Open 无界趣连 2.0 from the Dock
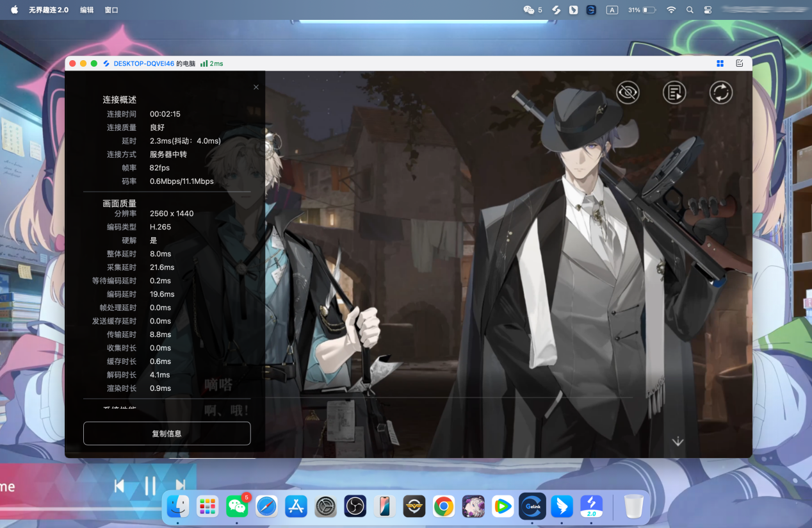 coord(592,507)
